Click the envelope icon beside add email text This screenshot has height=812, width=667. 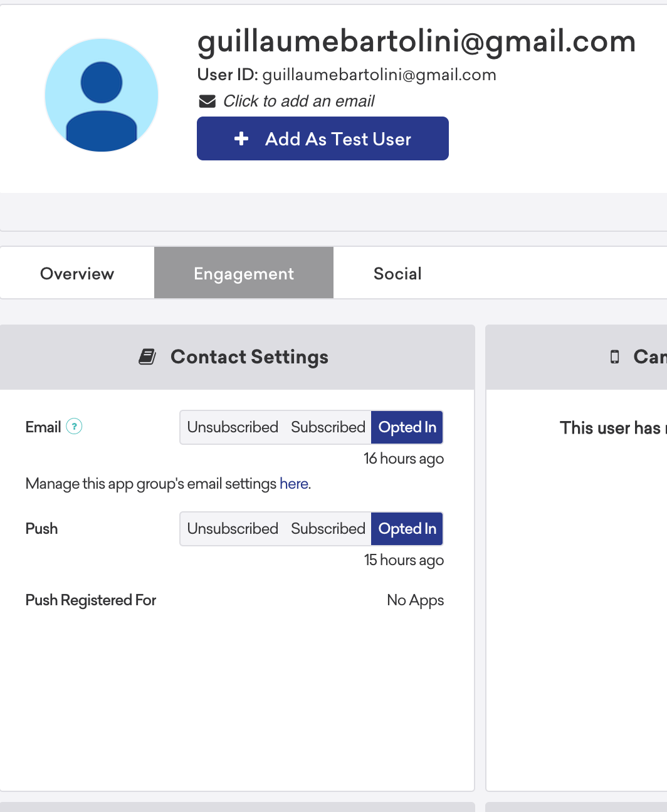coord(207,101)
